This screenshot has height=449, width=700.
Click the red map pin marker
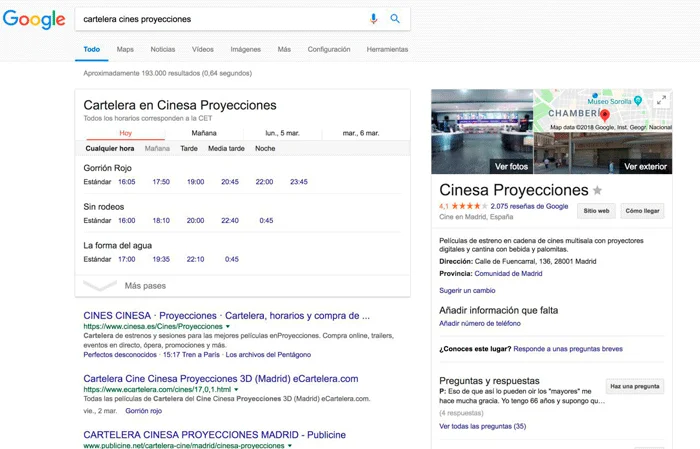pyautogui.click(x=604, y=115)
